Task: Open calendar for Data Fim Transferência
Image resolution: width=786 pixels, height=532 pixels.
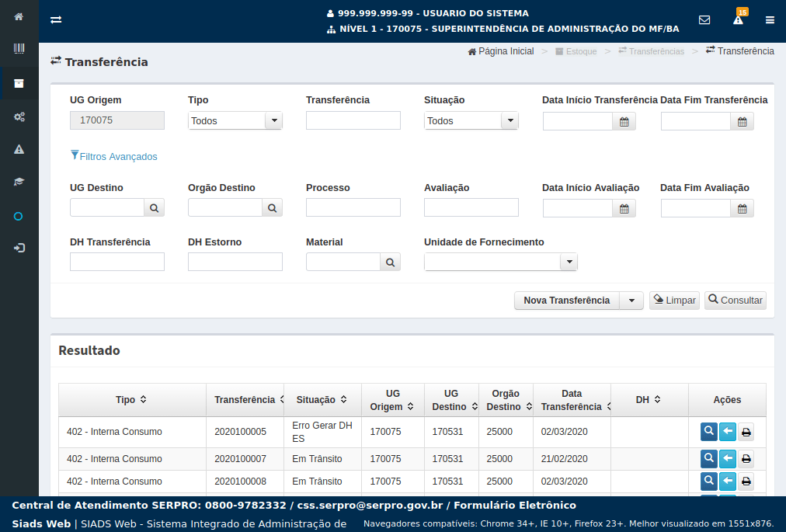Action: (x=742, y=121)
